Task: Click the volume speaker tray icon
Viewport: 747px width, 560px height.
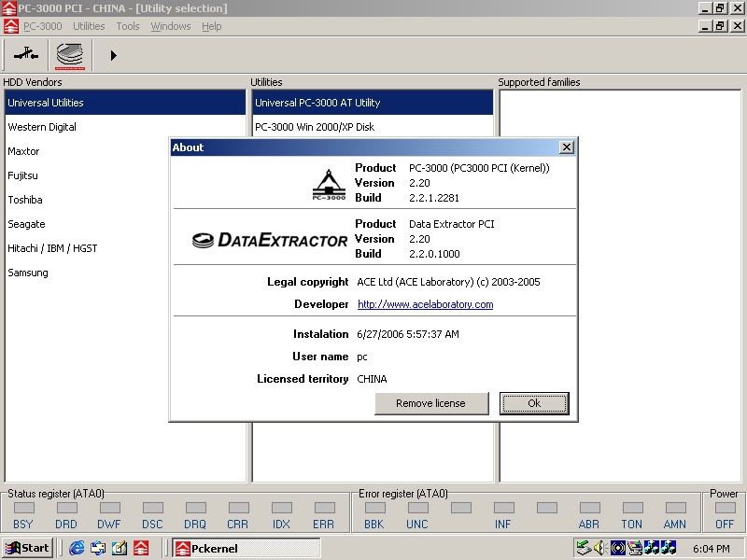Action: pos(599,548)
